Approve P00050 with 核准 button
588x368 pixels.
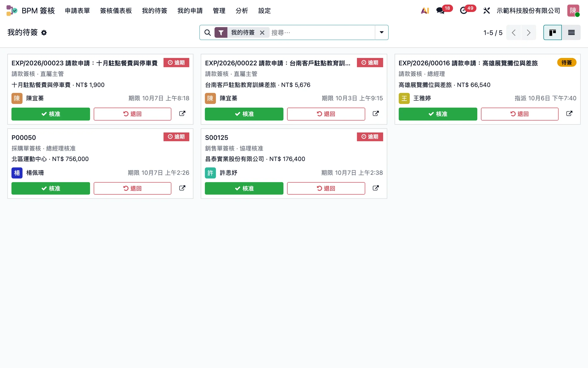tap(51, 188)
